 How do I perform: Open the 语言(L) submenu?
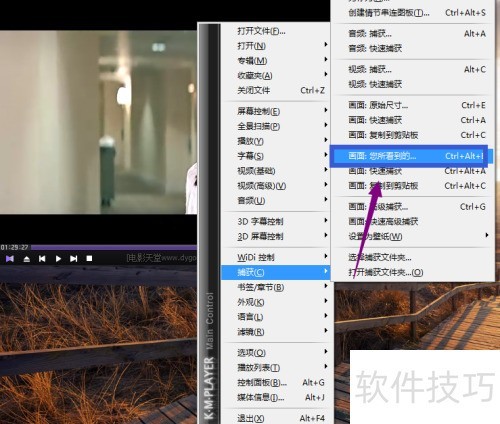pyautogui.click(x=276, y=317)
